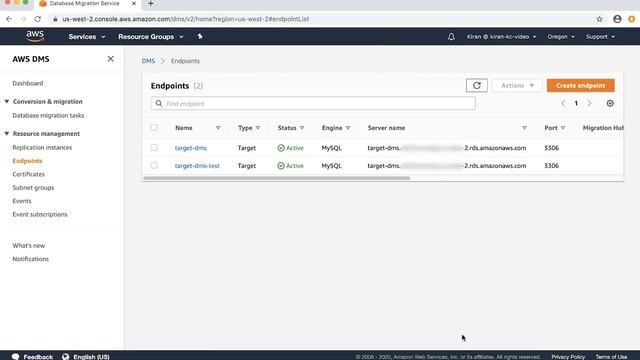Open the Actions dropdown
Image resolution: width=640 pixels, height=360 pixels.
pos(517,85)
